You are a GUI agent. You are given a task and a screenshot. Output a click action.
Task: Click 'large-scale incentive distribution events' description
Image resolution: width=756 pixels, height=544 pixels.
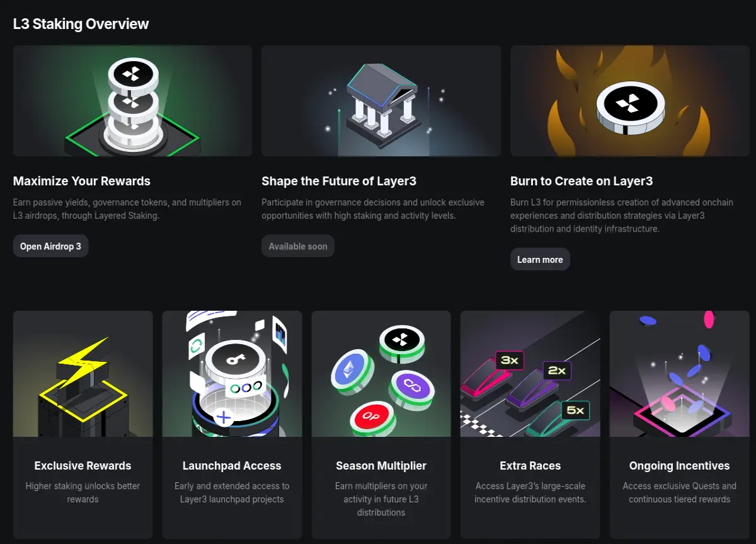pos(530,492)
